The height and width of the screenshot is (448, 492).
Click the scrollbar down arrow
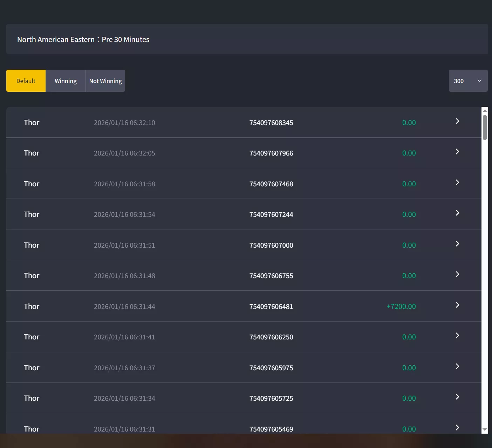(485, 430)
